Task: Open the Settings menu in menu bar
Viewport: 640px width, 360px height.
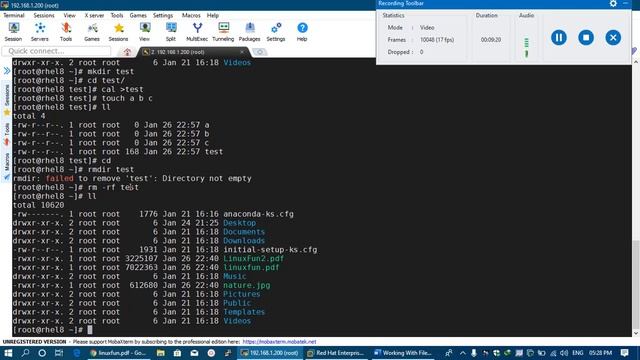Action: click(x=163, y=15)
